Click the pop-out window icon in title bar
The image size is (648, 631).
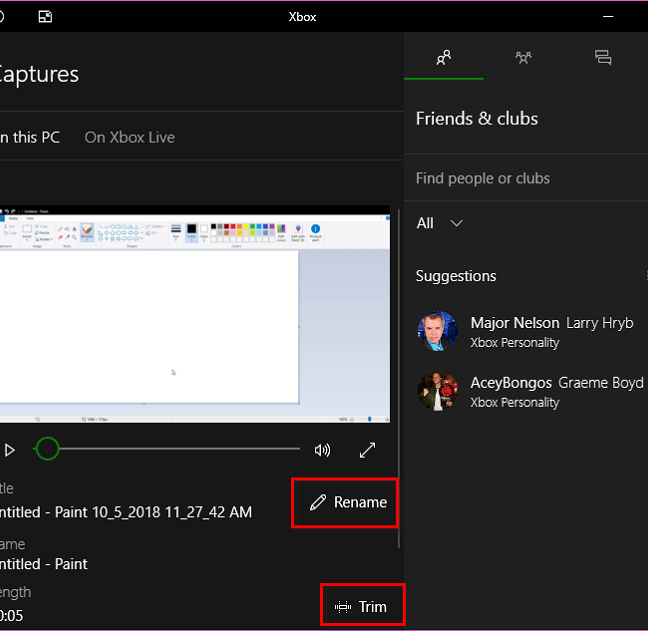(45, 17)
